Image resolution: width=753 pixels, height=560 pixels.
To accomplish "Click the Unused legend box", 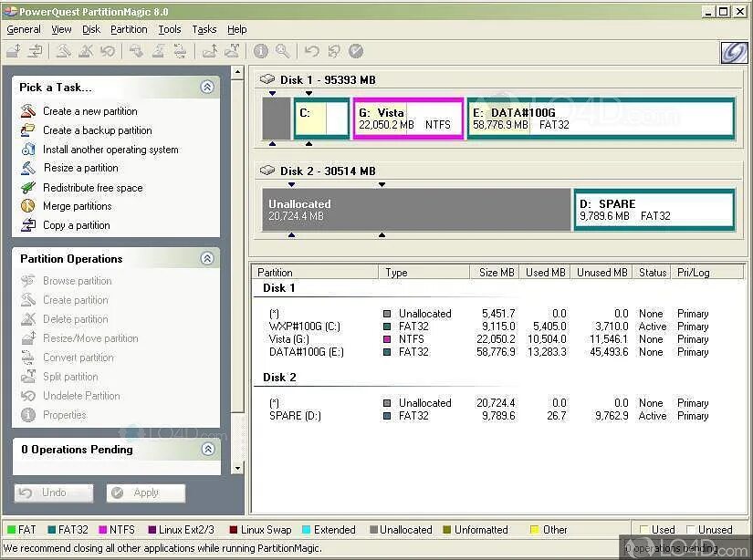I will click(x=691, y=529).
